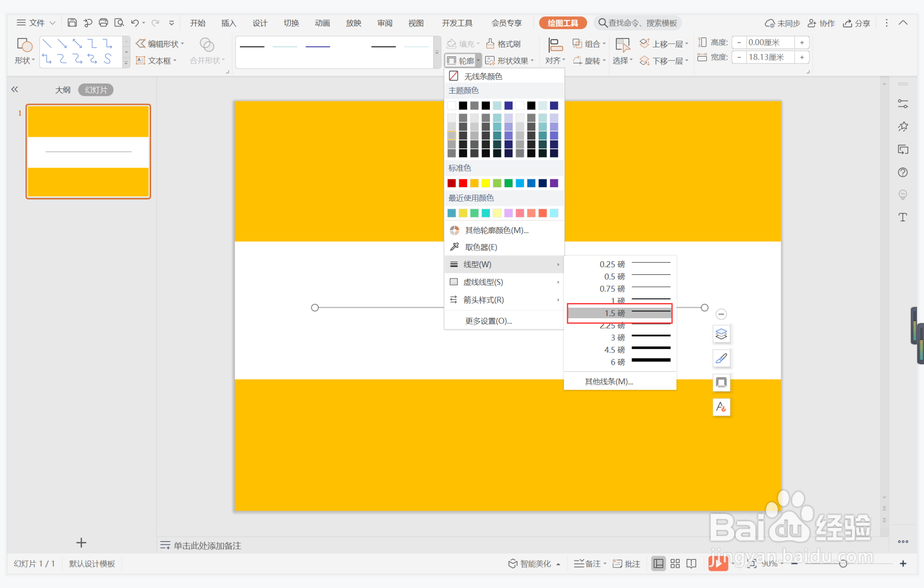The width and height of the screenshot is (924, 588).
Task: Click 其他线条(M)... link
Action: [608, 381]
